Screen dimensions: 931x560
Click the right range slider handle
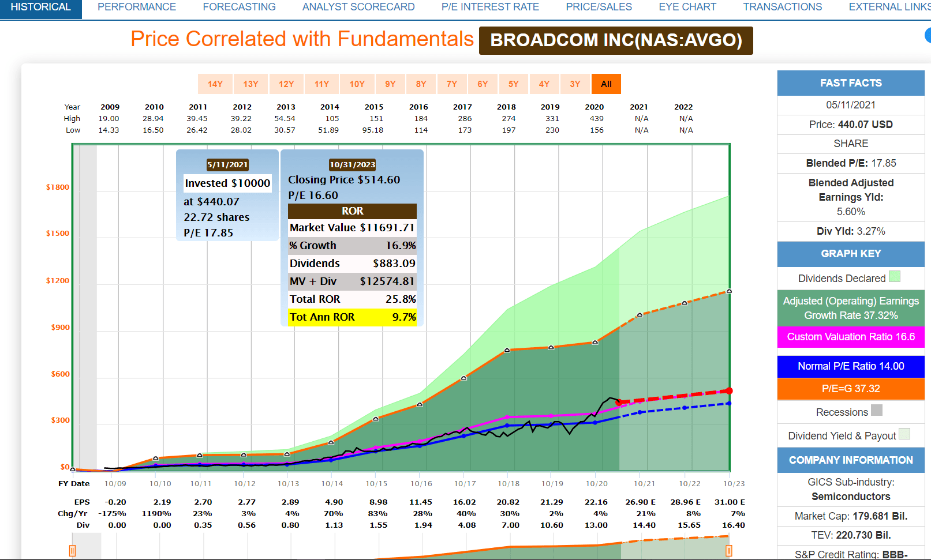729,551
